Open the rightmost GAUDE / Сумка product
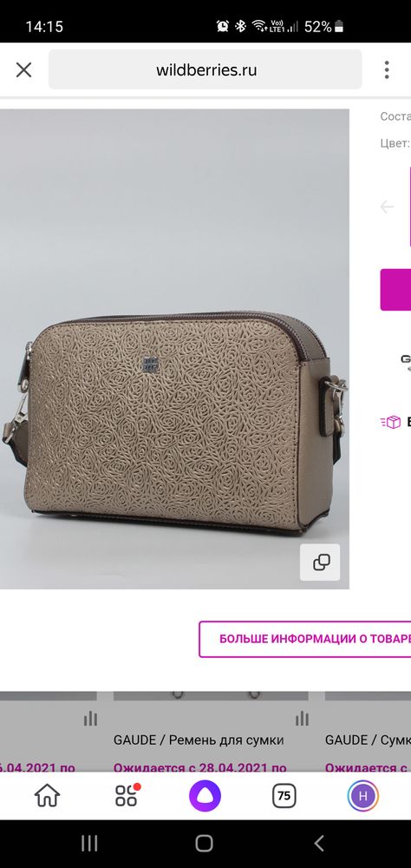This screenshot has width=411, height=868. tap(368, 740)
